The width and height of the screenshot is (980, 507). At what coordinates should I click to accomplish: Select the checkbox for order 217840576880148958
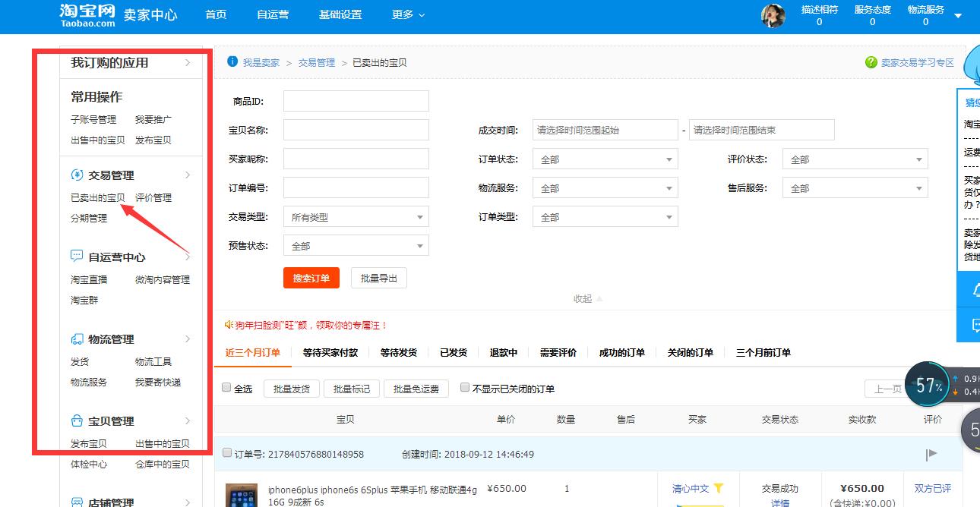226,452
